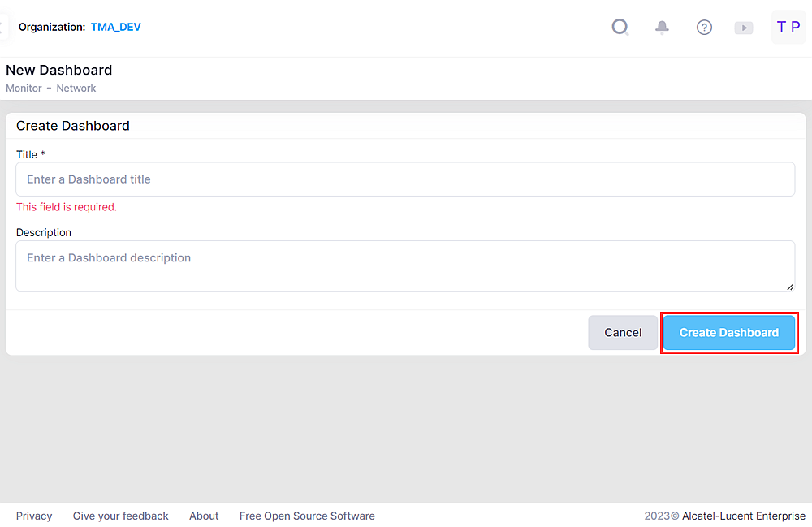Click the Give your feedback link
812x527 pixels.
tap(121, 516)
